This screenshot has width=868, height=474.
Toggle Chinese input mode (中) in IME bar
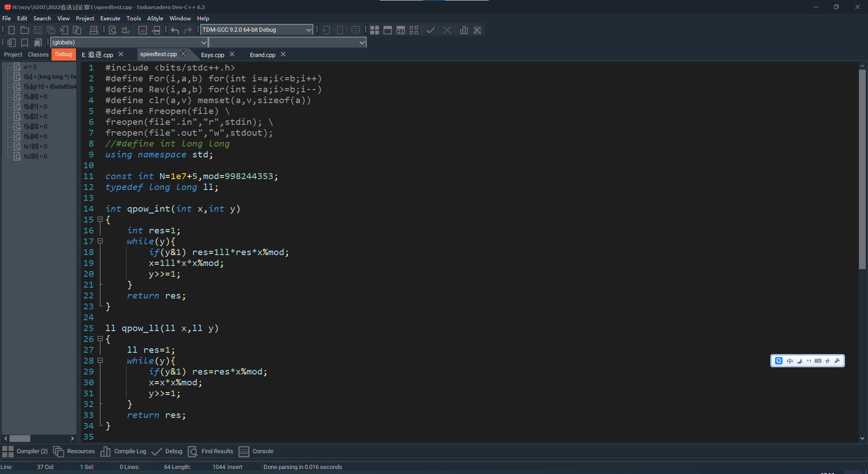coord(790,360)
